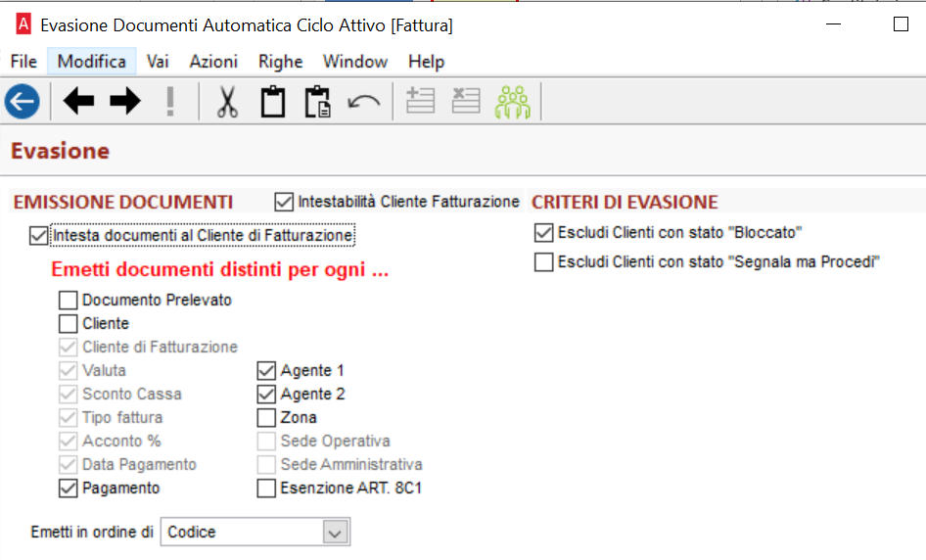Viewport: 926px width, 560px height.
Task: Open the Azioni menu
Action: (x=213, y=62)
